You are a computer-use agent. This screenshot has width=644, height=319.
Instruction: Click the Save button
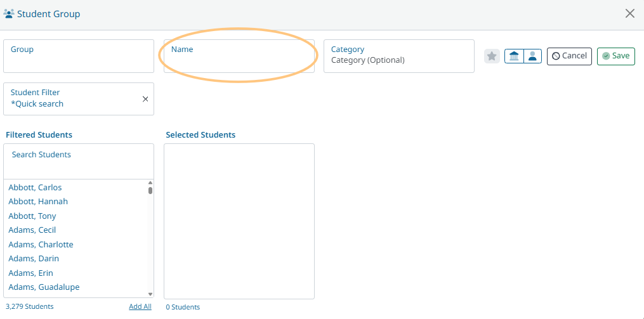point(615,56)
